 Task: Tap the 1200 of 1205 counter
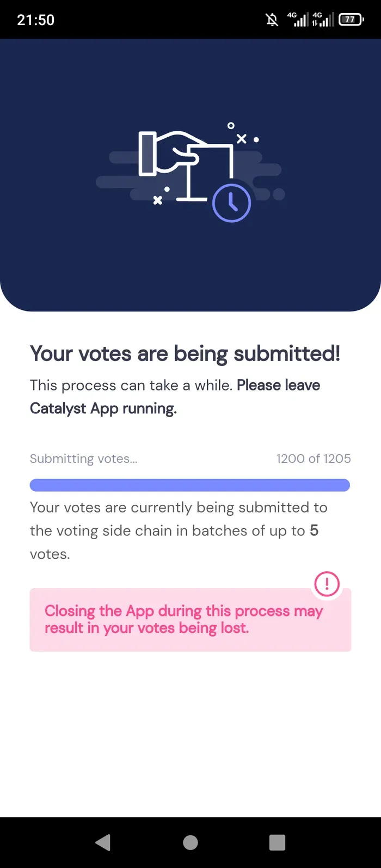tap(314, 459)
